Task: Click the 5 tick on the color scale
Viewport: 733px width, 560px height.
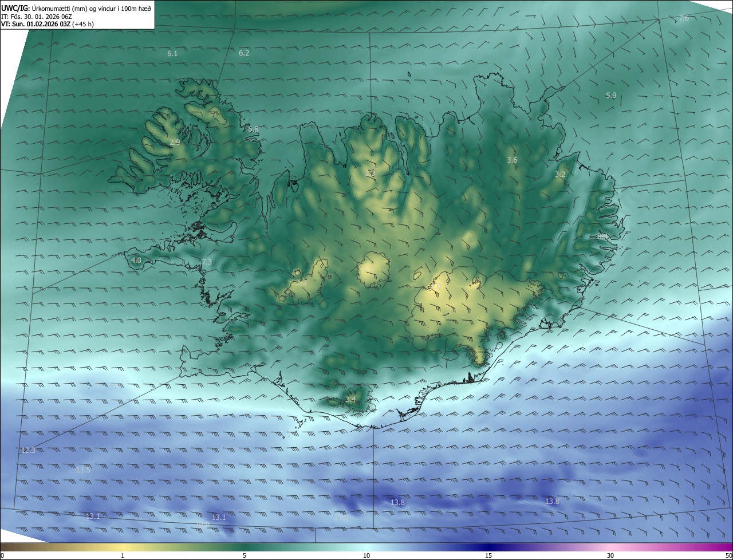Action: coord(245,555)
